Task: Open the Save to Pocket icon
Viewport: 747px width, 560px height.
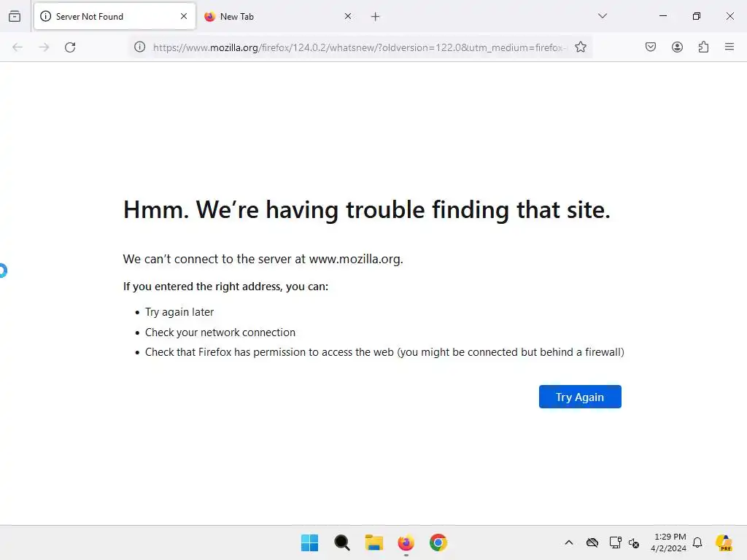Action: pos(650,47)
